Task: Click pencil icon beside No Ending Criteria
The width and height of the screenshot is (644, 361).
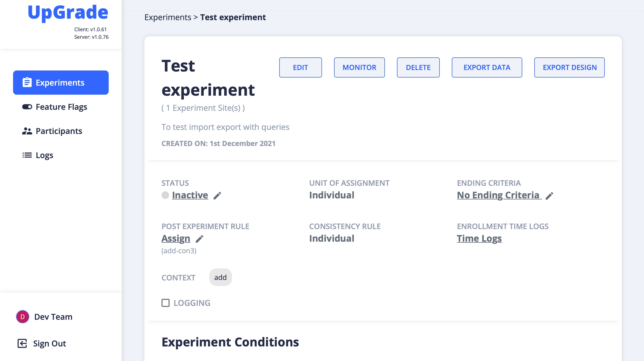Action: [x=549, y=196]
